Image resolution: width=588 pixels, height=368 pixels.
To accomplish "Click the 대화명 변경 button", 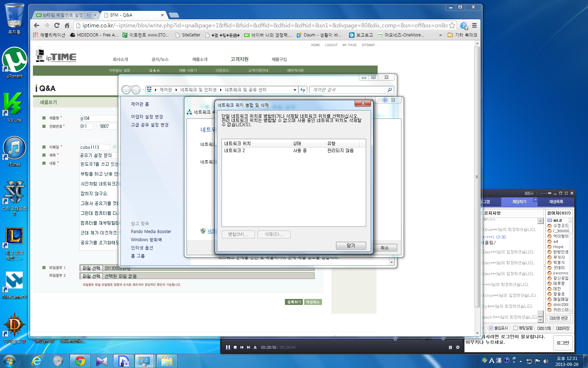I will [558, 318].
